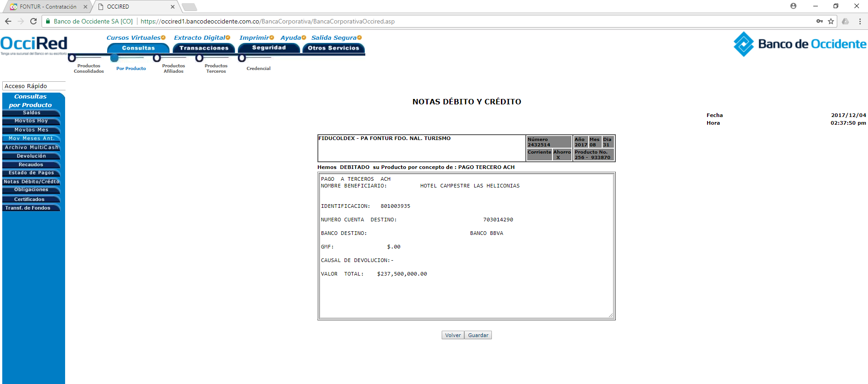Bookmark this page with star icon
The image size is (868, 384).
coord(831,21)
